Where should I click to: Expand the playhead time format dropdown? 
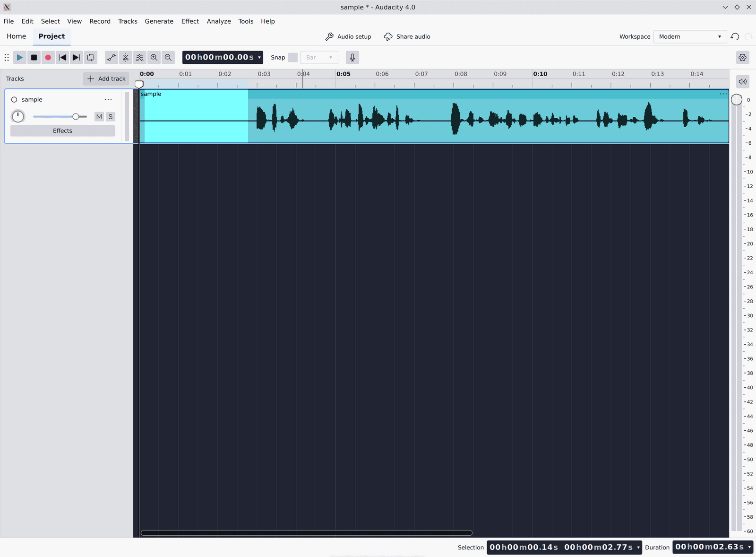259,58
